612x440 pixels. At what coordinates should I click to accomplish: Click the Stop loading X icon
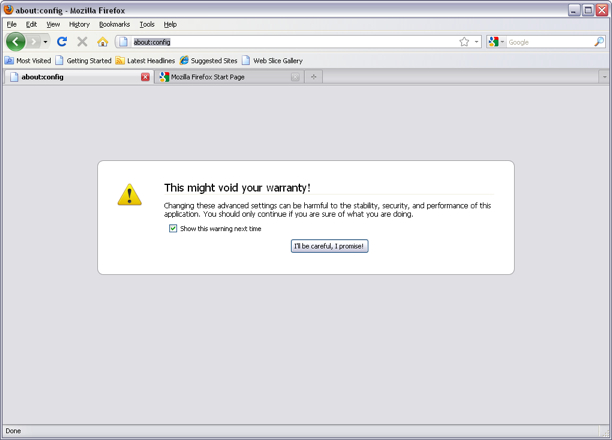[82, 41]
